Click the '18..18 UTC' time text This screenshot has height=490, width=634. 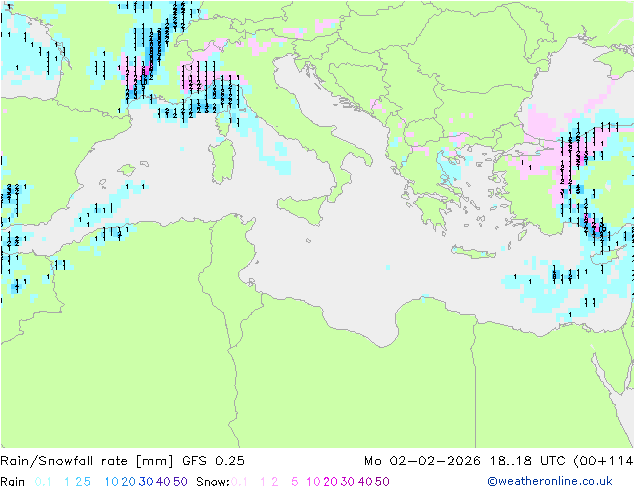pos(527,461)
